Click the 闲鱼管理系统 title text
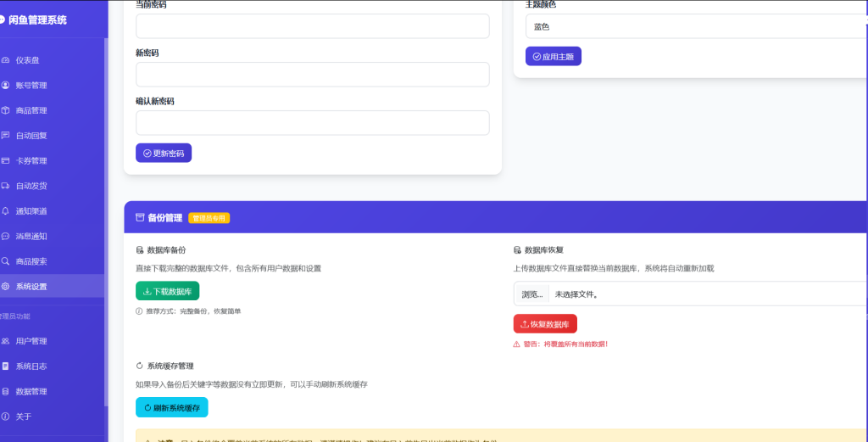 click(x=37, y=20)
